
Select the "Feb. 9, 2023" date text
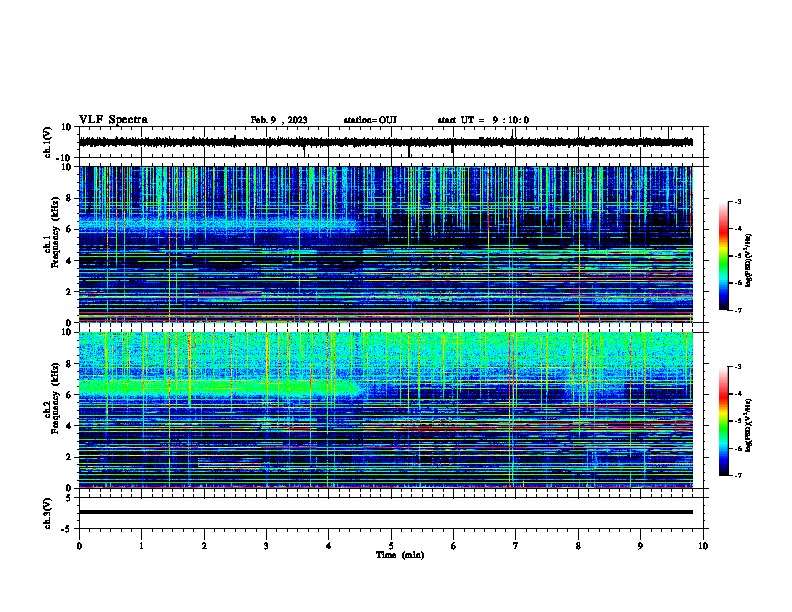pos(279,120)
